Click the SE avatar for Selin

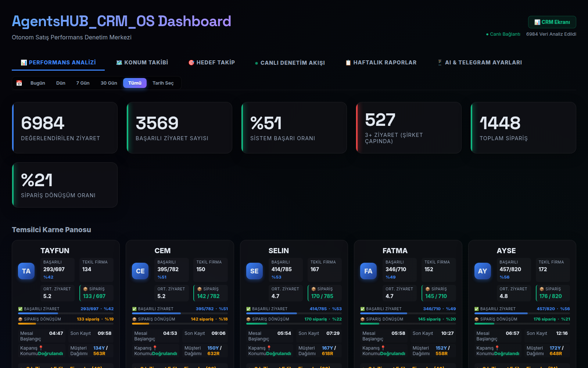point(254,271)
